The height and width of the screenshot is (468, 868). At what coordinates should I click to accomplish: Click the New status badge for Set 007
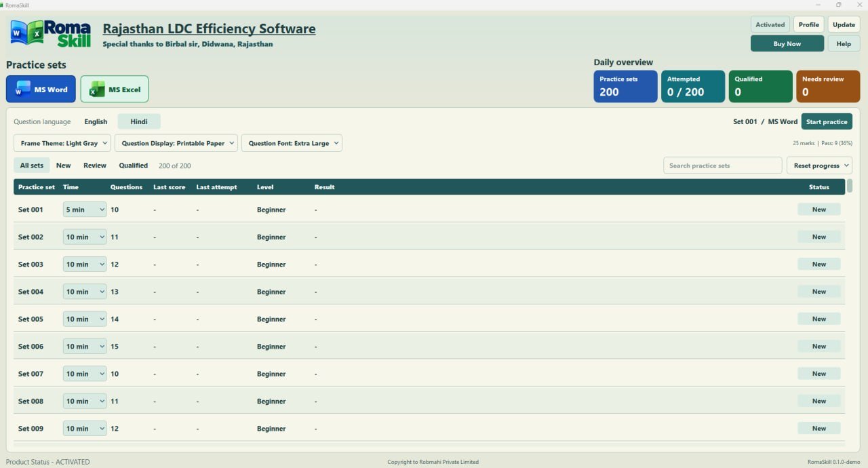click(819, 374)
